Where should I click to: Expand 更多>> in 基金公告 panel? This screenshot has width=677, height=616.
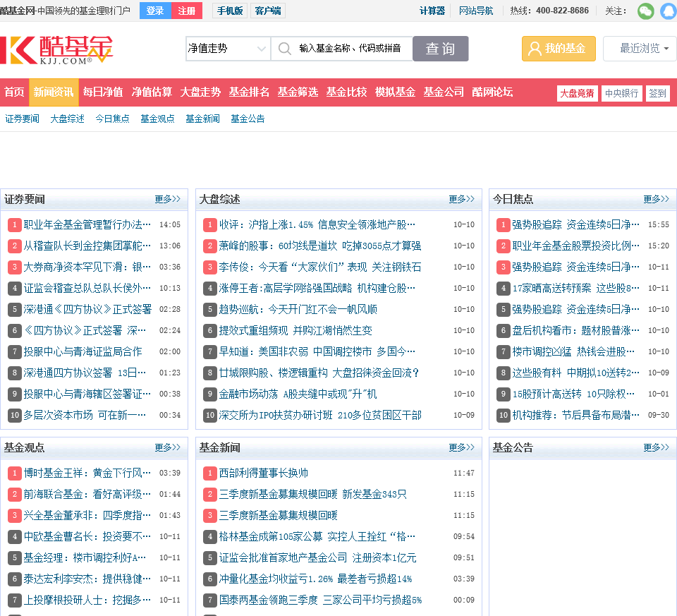pos(657,447)
